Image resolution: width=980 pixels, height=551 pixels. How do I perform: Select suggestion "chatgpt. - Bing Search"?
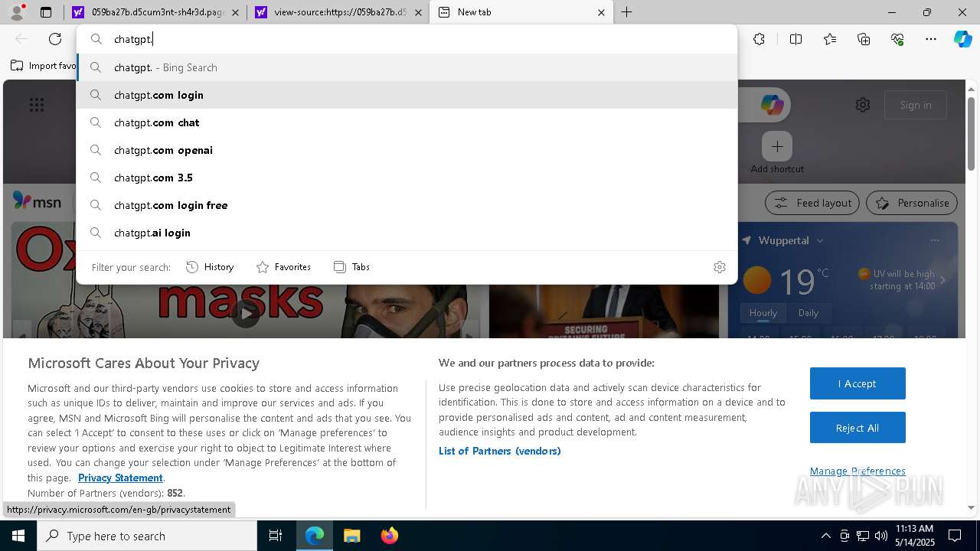[x=407, y=67]
